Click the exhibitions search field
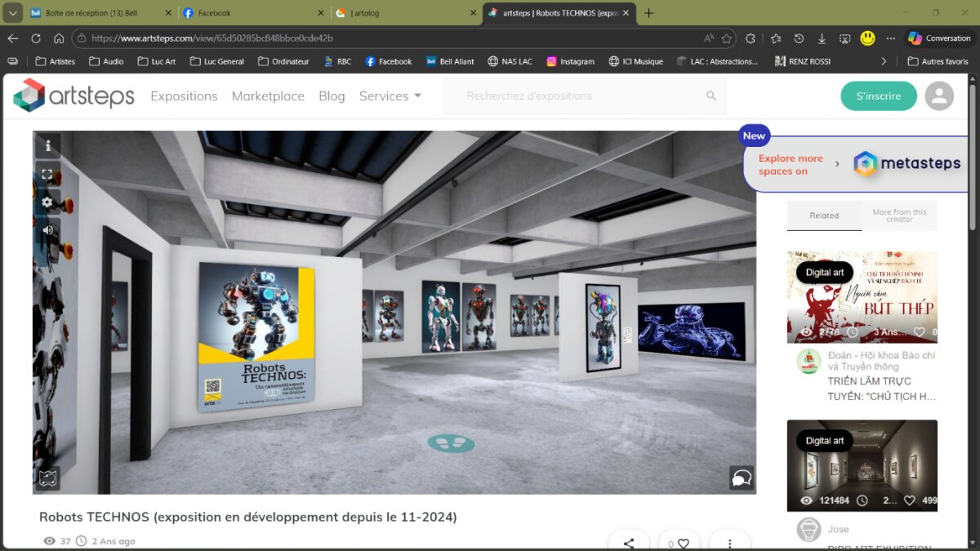The height and width of the screenshot is (551, 980). pos(572,96)
